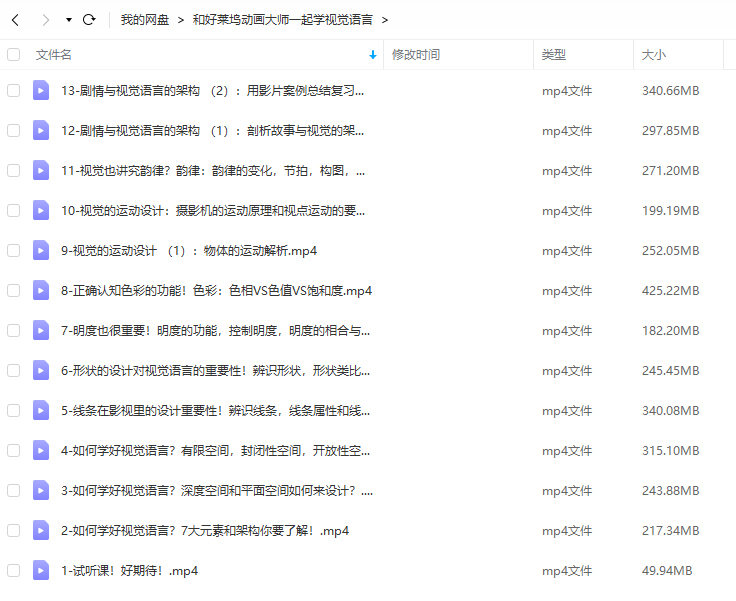Go to 我的网盘 breadcrumb

pyautogui.click(x=144, y=19)
